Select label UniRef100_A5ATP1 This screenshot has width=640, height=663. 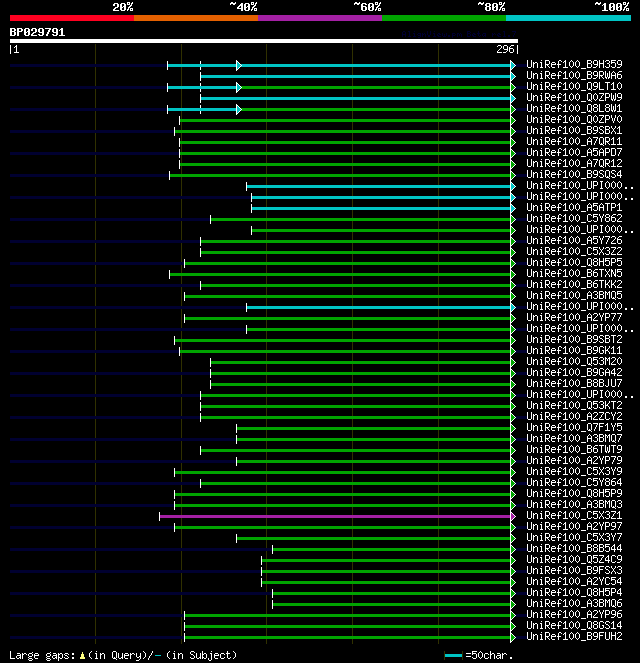coord(574,207)
